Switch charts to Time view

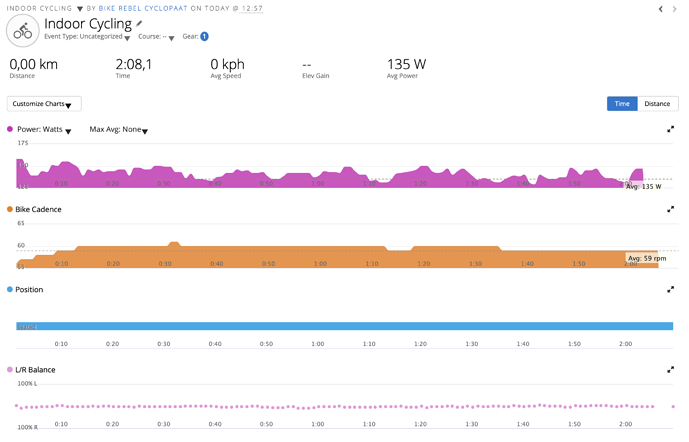tap(622, 104)
